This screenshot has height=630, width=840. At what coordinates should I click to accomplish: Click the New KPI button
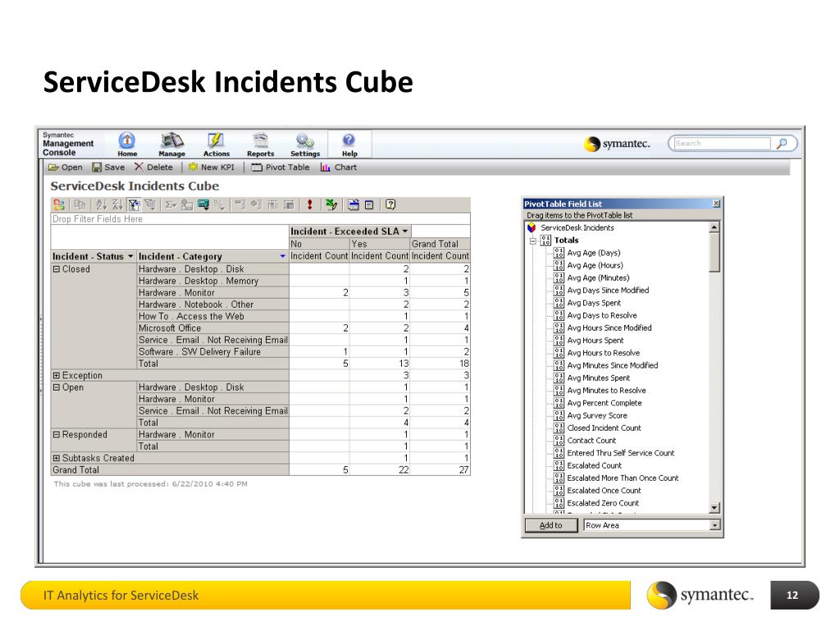click(212, 167)
